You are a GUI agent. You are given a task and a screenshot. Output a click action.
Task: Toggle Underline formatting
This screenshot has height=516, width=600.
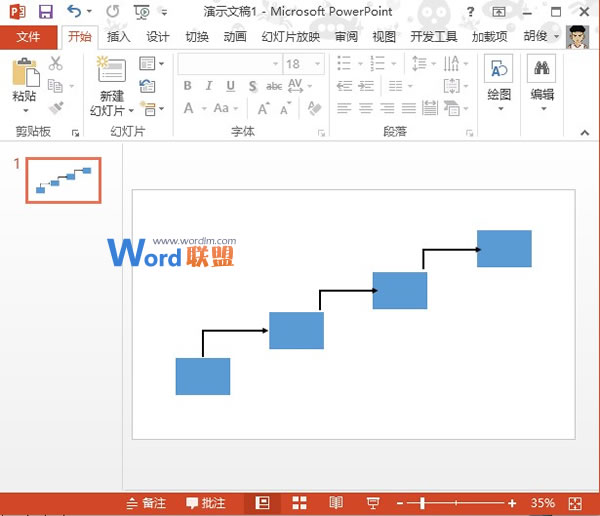[x=230, y=86]
